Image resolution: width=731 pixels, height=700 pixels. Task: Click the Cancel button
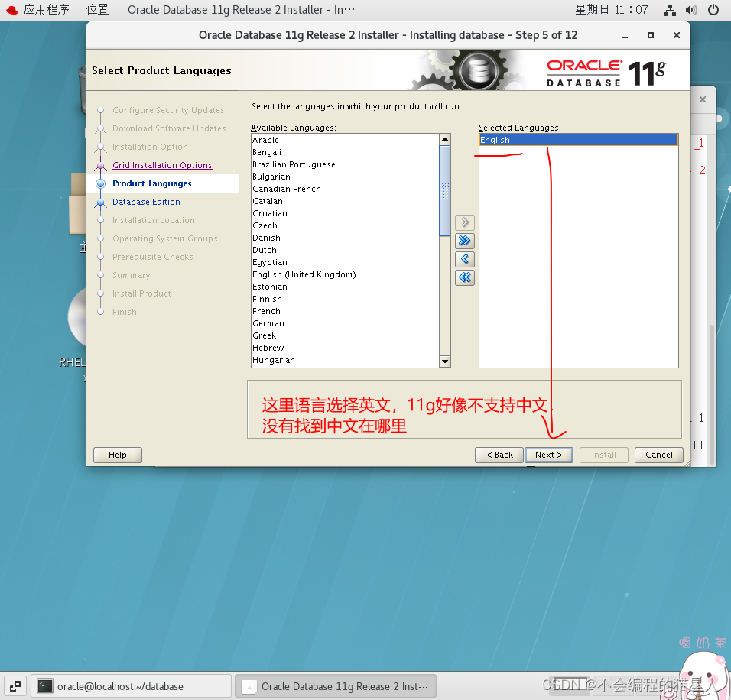[658, 455]
